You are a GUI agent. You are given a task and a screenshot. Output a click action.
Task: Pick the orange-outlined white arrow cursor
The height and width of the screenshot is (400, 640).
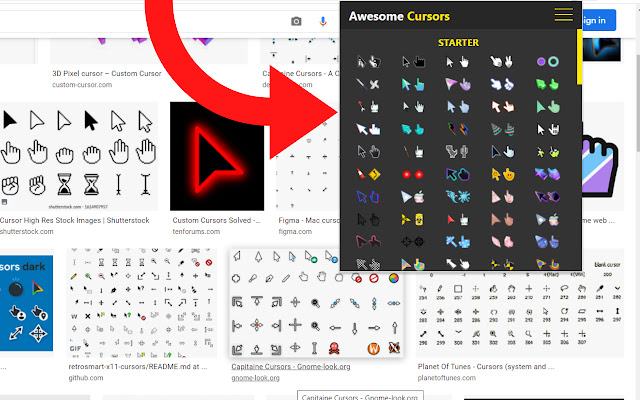coord(502,107)
